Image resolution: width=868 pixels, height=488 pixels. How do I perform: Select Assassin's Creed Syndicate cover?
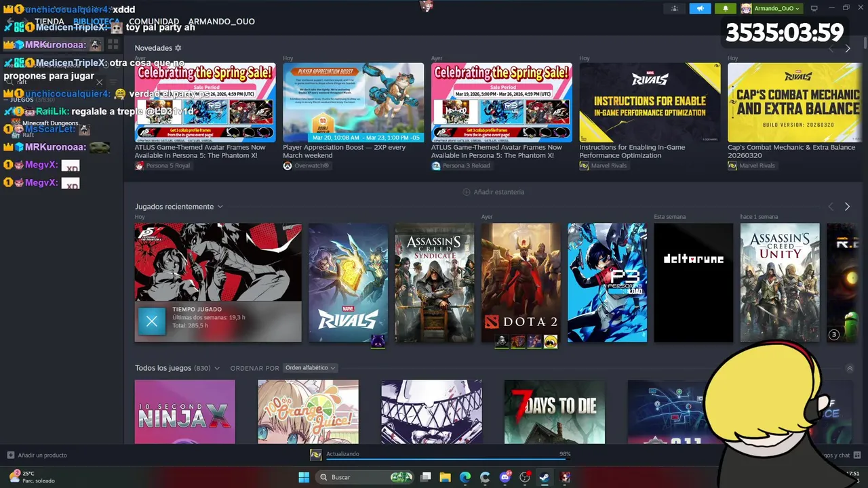pos(435,283)
